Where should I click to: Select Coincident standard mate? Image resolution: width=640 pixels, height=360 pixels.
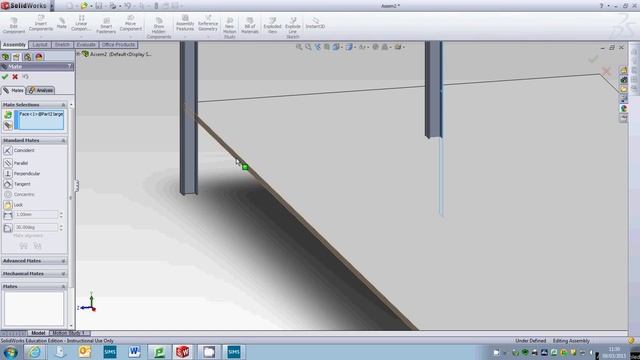tap(20, 150)
